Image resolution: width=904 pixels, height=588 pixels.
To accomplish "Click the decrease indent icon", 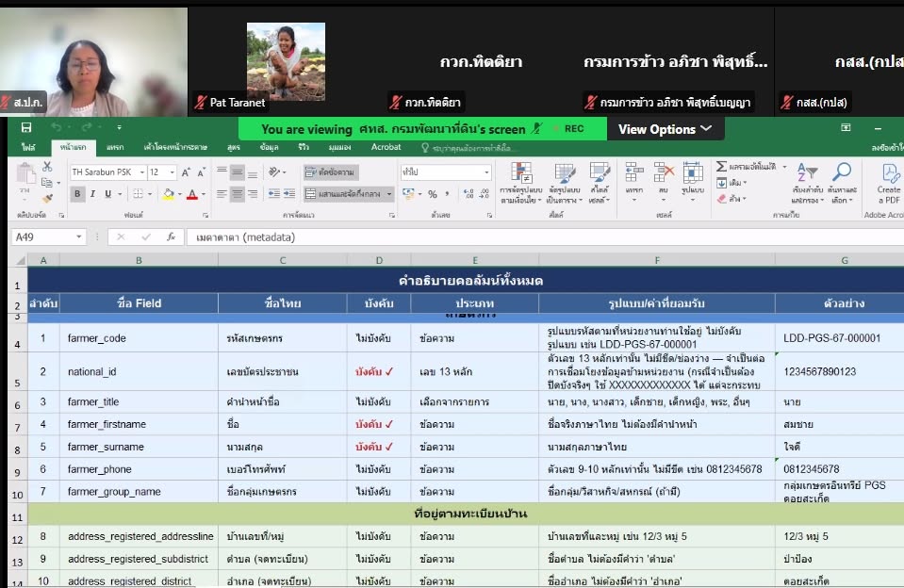I will [274, 194].
